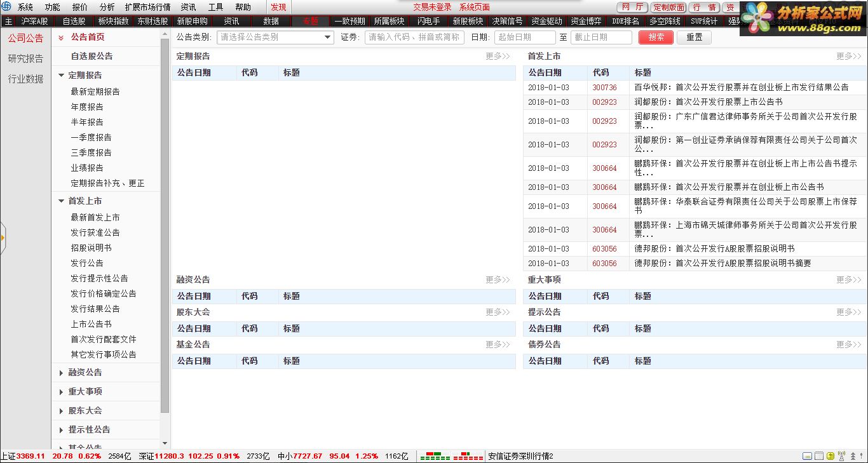
Task: Open 德邦股份 招股说明书摘要 announcement title
Action: [722, 264]
